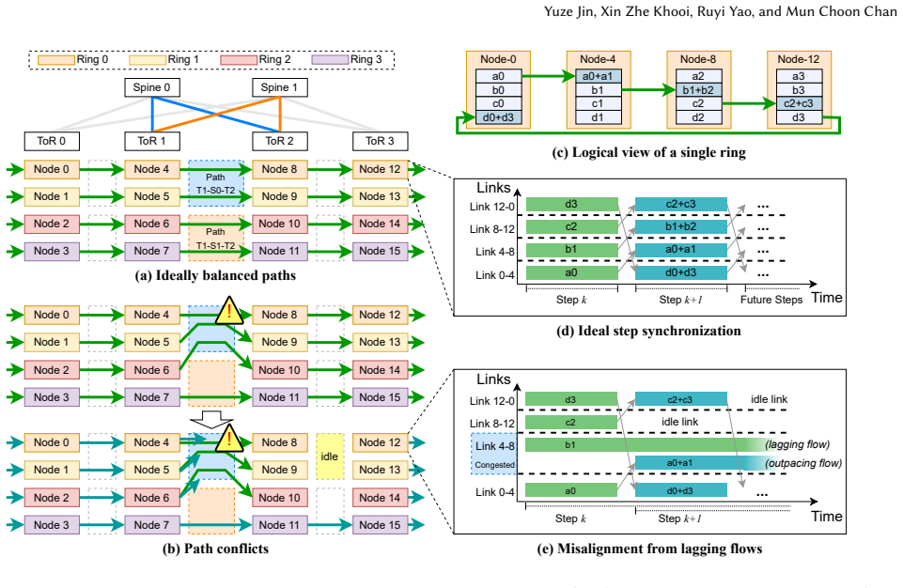Click the ToR 2 box
The width and height of the screenshot is (903, 588).
[280, 141]
